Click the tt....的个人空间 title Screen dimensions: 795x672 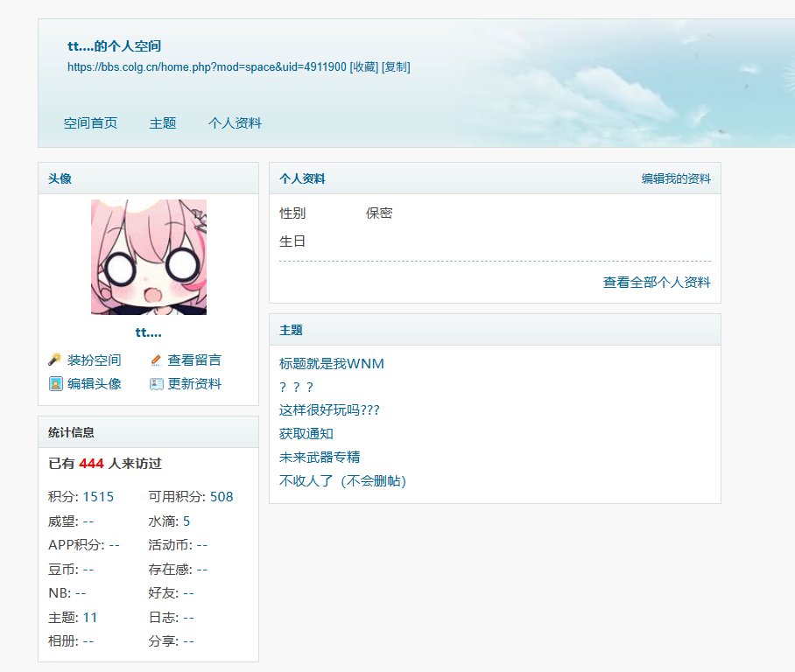coord(114,46)
